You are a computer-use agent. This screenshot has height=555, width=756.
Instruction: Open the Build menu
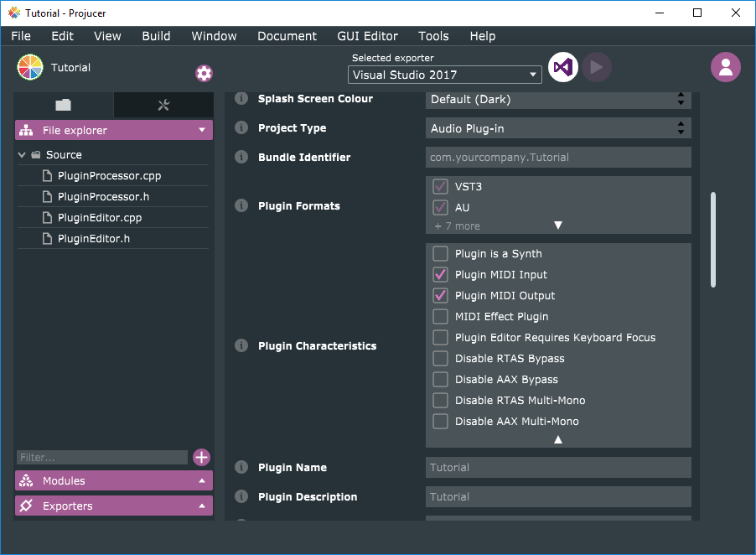tap(156, 36)
